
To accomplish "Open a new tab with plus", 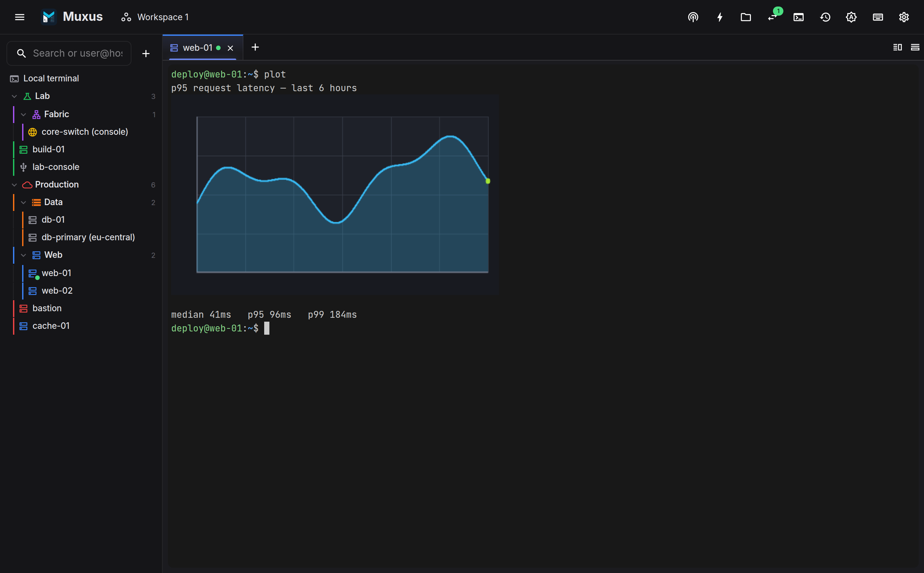I will pos(255,47).
